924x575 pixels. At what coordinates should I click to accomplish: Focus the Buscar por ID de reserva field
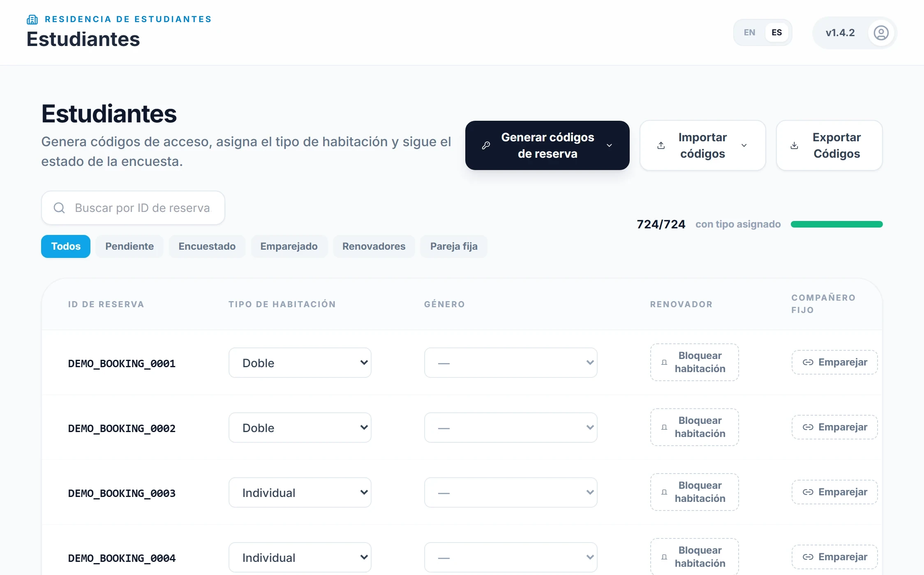click(133, 208)
